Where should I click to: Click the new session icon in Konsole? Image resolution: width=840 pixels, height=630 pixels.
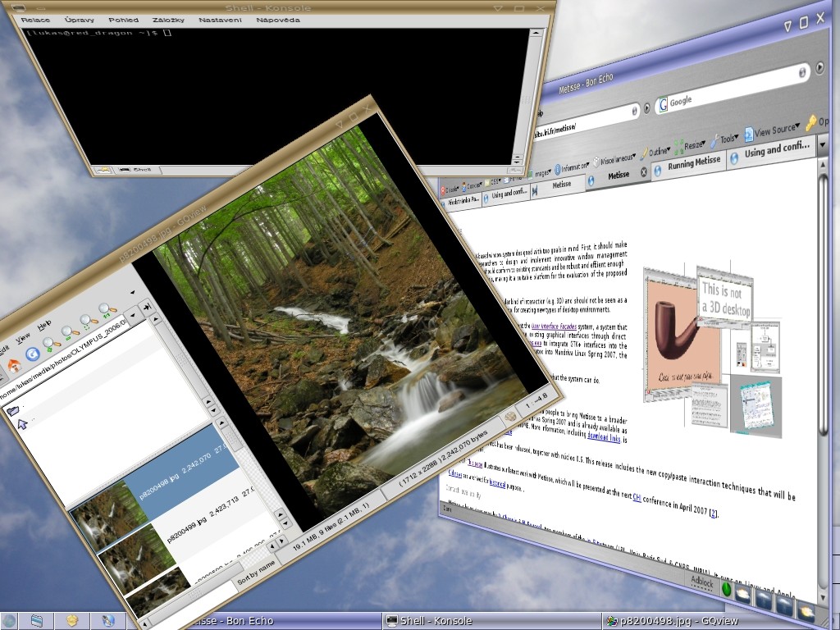[103, 169]
